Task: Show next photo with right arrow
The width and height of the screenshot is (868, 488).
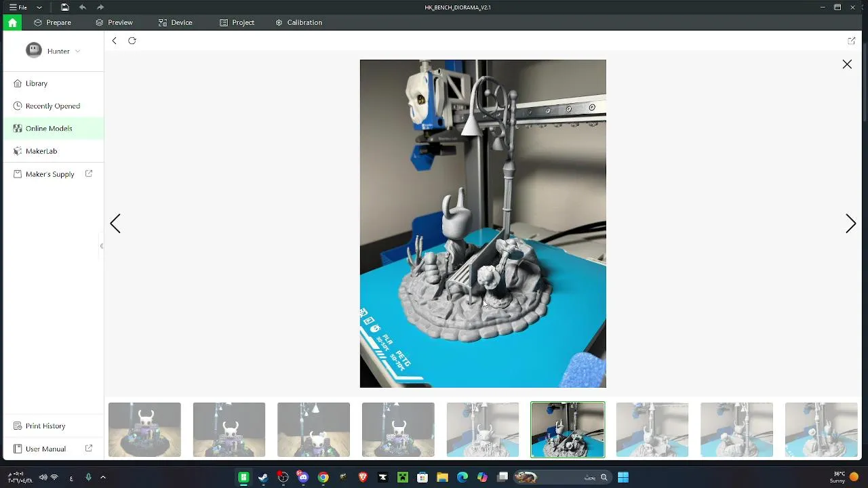Action: 850,224
